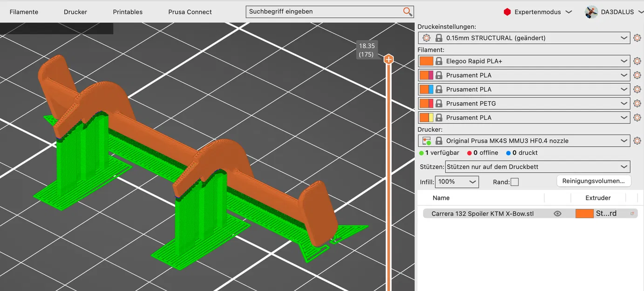Click the orange-magenta Prusament PLA swatch
This screenshot has height=291, width=644.
pyautogui.click(x=426, y=75)
